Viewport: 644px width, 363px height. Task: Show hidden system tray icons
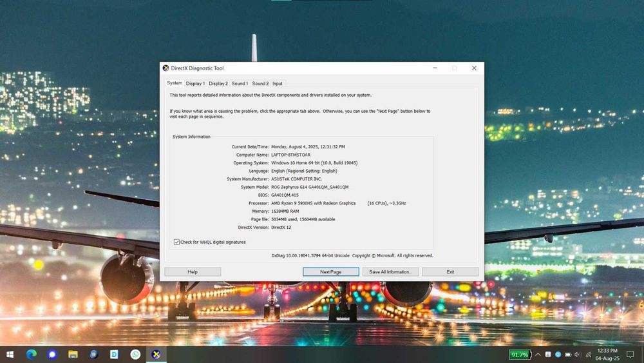pos(538,355)
